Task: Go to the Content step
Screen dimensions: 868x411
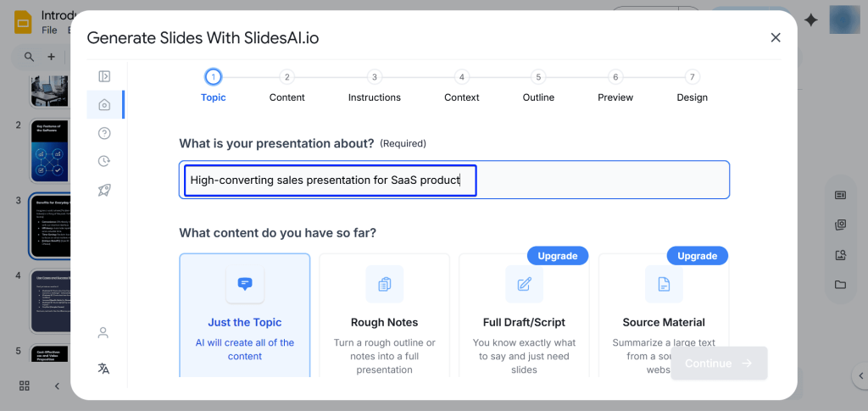Action: point(287,86)
